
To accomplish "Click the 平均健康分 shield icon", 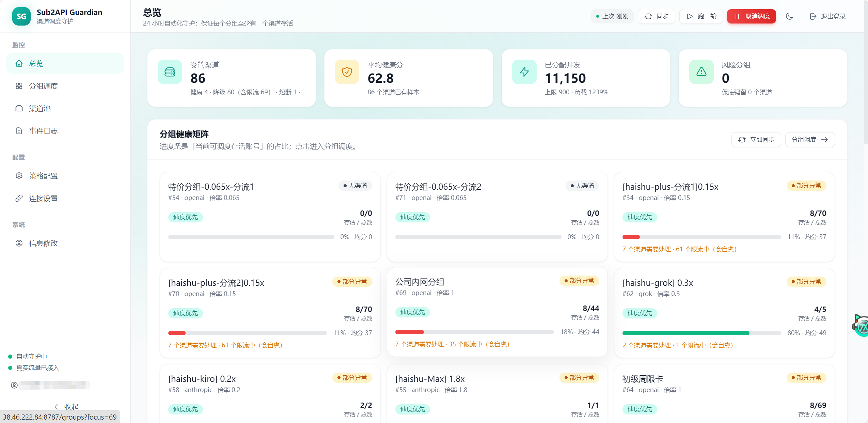I will point(347,72).
